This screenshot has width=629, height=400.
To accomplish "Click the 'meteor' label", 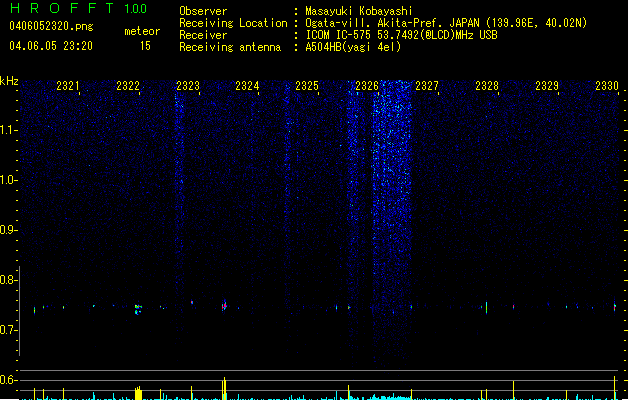I will [142, 31].
